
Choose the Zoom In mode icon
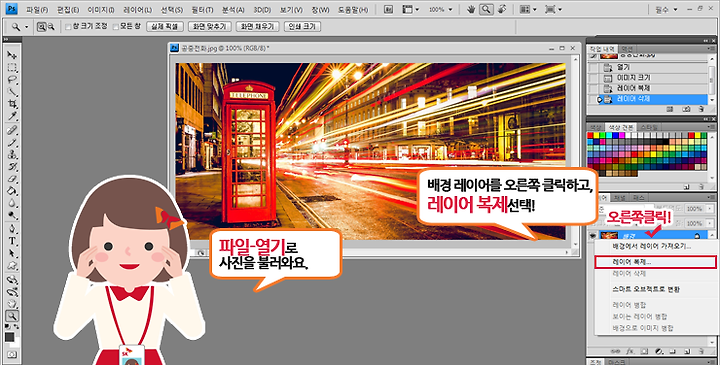[41, 27]
